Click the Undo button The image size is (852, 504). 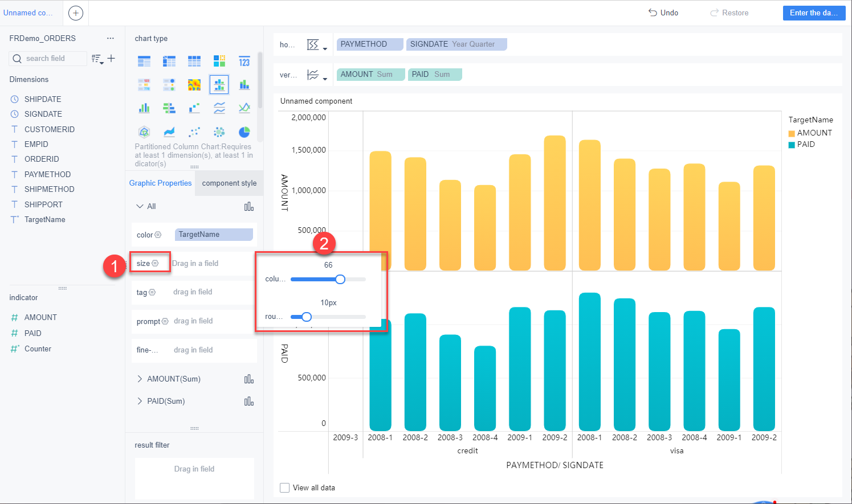point(663,13)
